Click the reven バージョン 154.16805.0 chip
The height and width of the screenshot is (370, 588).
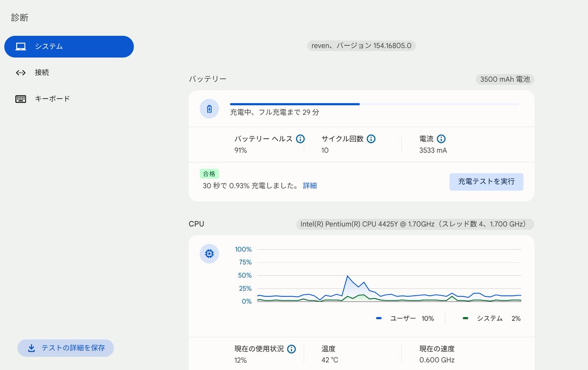362,46
